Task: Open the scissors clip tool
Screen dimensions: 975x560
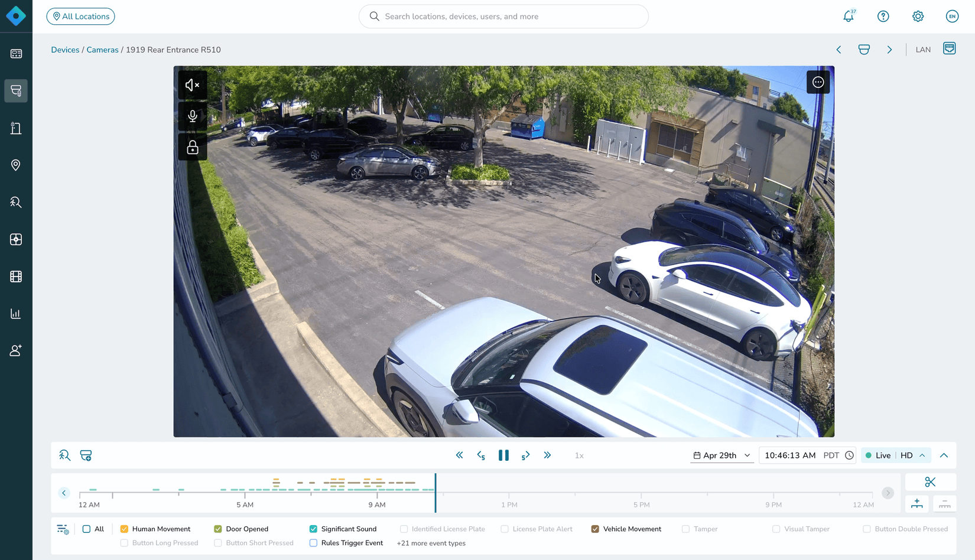Action: point(930,482)
